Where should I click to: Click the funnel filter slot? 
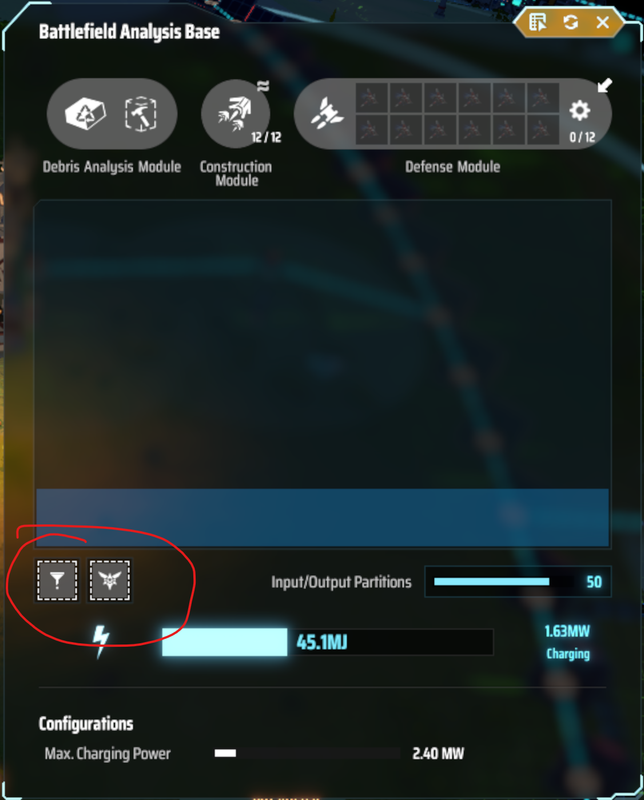[57, 580]
